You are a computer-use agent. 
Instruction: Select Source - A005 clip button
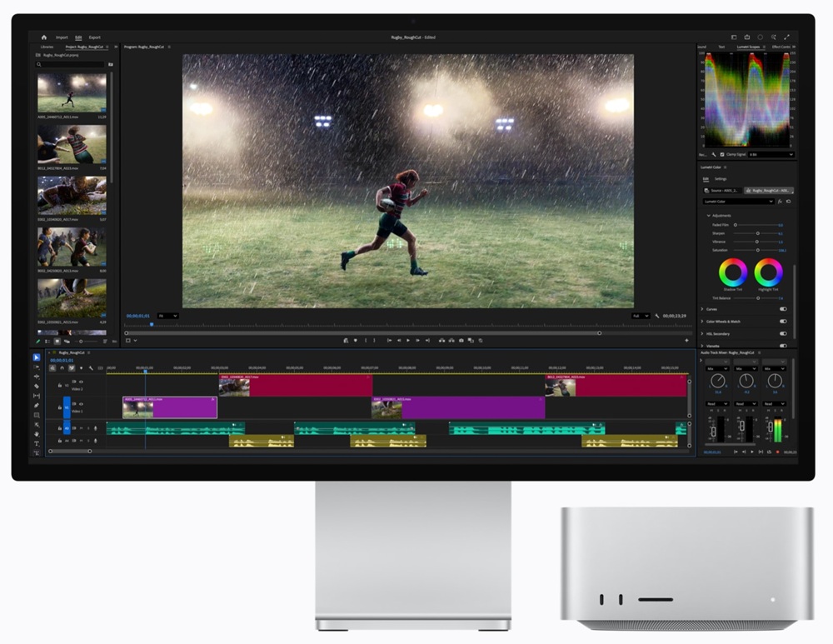[722, 190]
